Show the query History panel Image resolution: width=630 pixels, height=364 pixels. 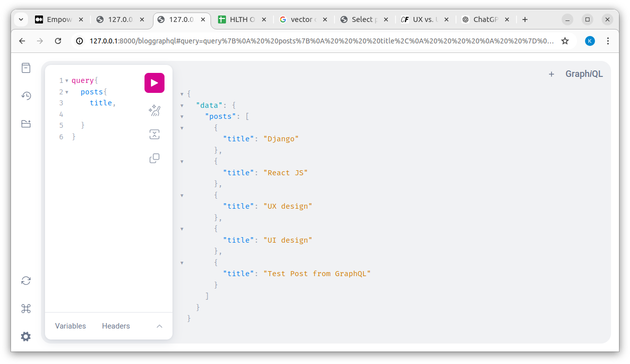(26, 96)
